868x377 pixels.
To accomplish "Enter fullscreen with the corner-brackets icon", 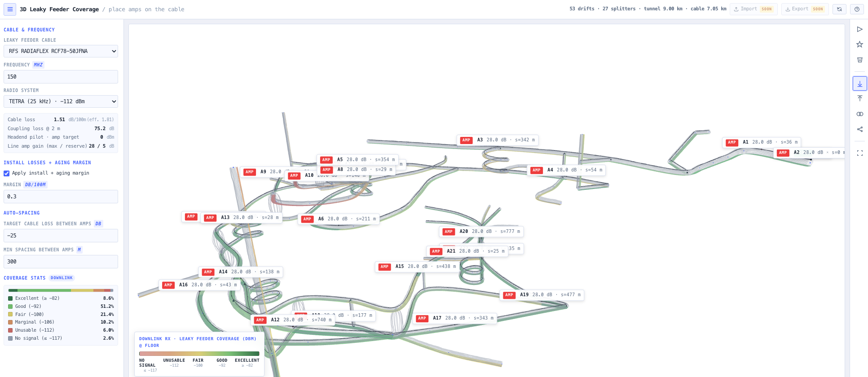I will [860, 153].
